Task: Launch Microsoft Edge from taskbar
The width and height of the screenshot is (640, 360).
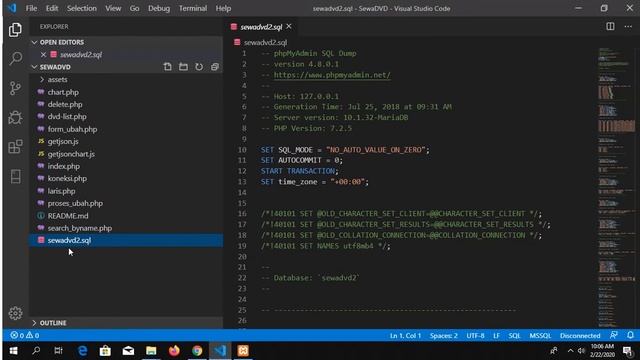Action: click(82, 351)
